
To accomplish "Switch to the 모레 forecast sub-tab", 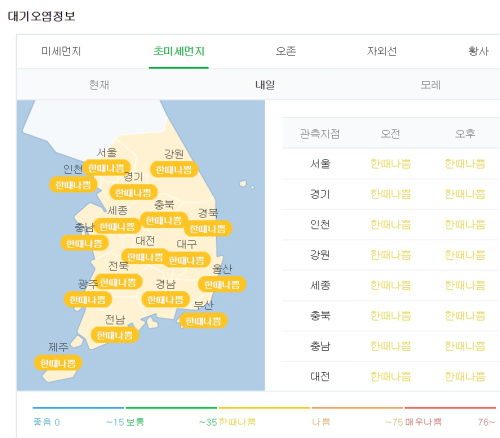I will 430,85.
